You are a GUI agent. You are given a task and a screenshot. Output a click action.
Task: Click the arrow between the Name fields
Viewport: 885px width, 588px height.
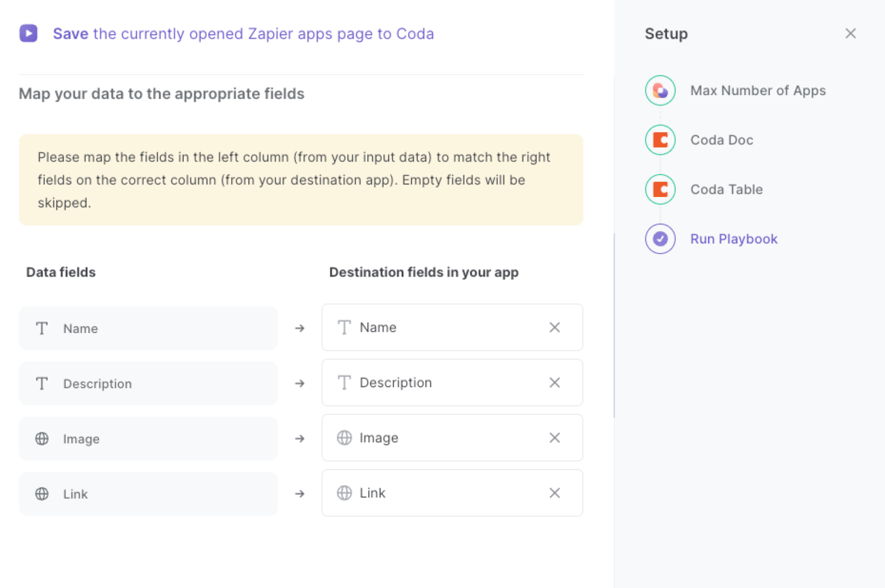click(x=300, y=328)
